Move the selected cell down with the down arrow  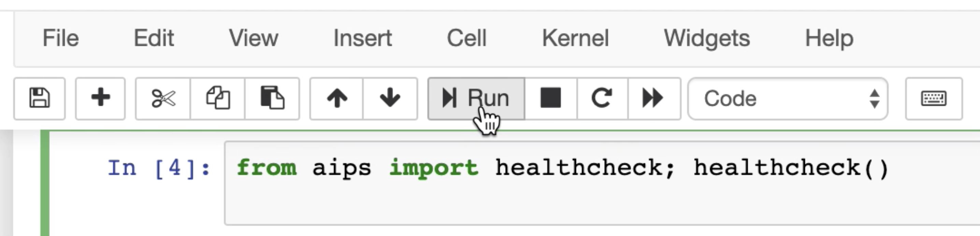point(389,98)
